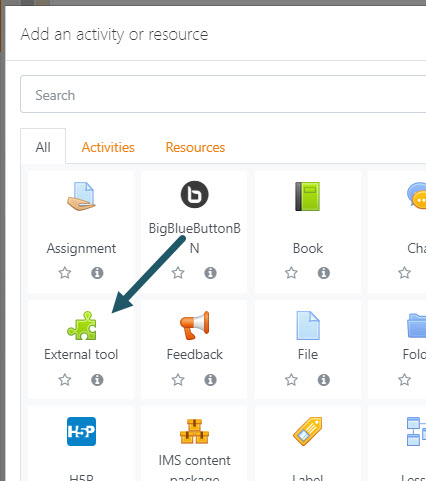Select the External tool puzzle icon
The height and width of the screenshot is (481, 426).
click(x=82, y=326)
